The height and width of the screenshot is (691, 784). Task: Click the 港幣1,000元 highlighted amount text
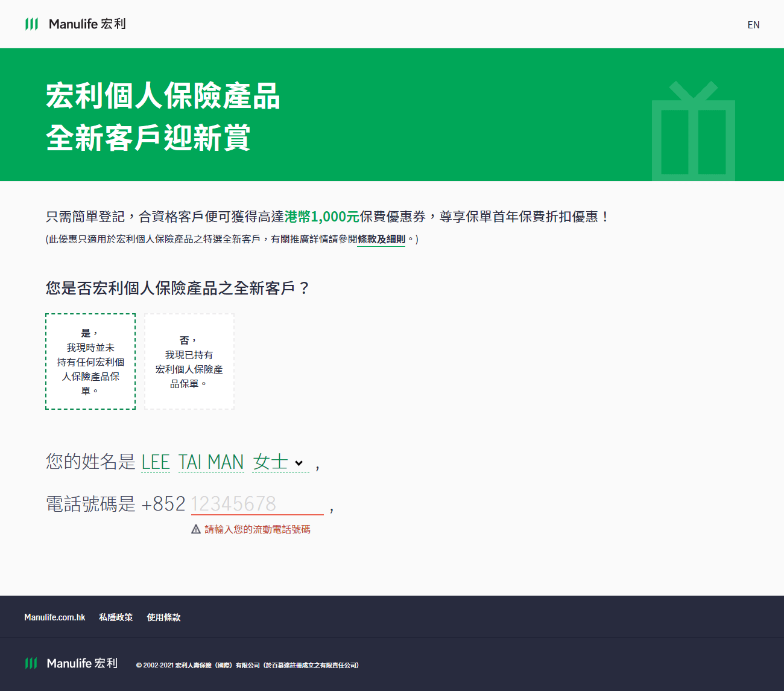coord(322,217)
